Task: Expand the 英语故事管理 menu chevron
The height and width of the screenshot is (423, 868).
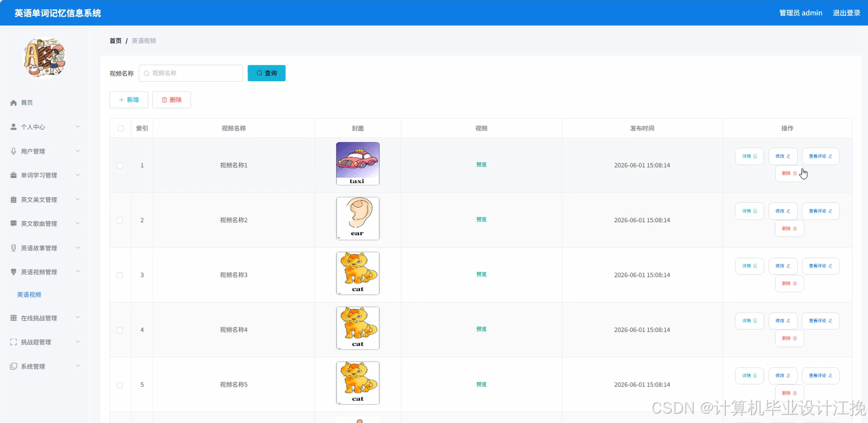Action: (x=78, y=248)
